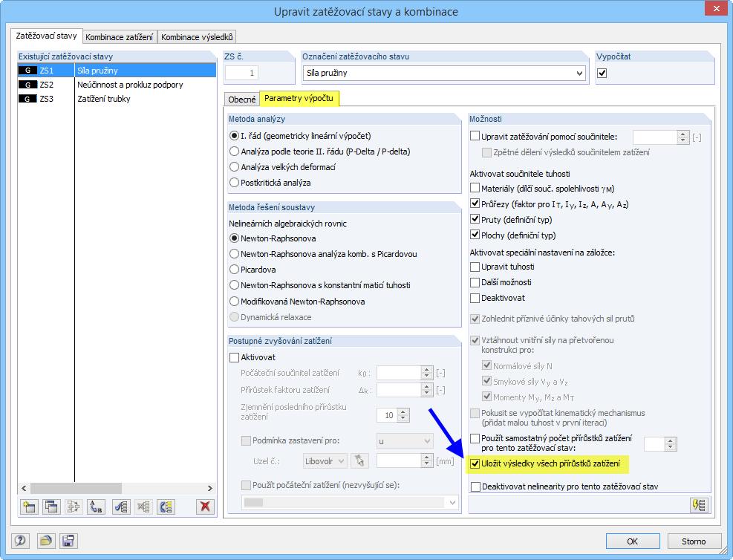The width and height of the screenshot is (733, 560).
Task: Click the A-to-B renumber icon
Action: (96, 507)
